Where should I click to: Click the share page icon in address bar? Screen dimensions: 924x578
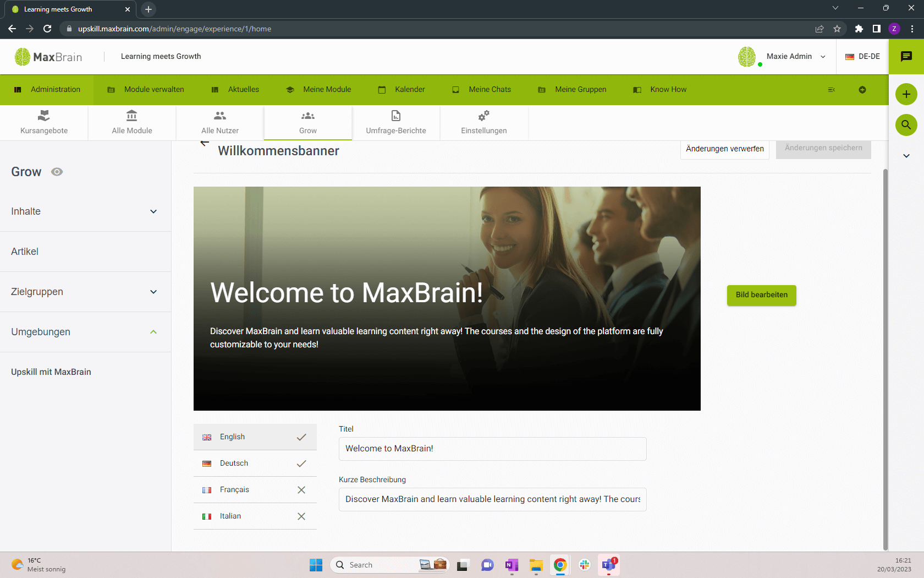[820, 29]
